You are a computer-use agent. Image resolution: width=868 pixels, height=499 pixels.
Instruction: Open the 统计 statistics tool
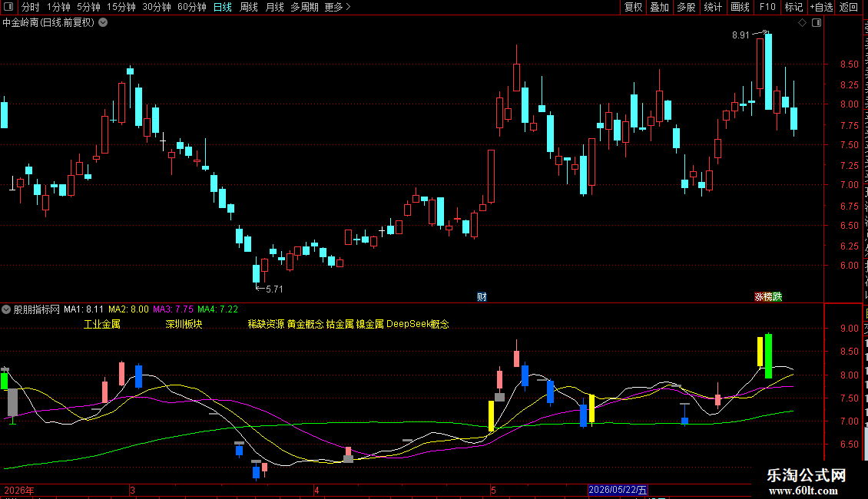pos(713,7)
